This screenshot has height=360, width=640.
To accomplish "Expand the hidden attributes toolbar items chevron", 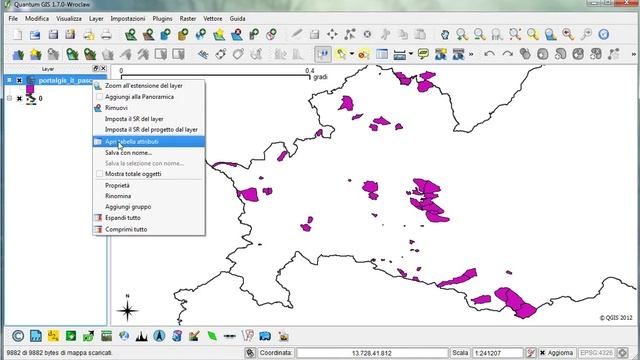I will pyautogui.click(x=471, y=54).
